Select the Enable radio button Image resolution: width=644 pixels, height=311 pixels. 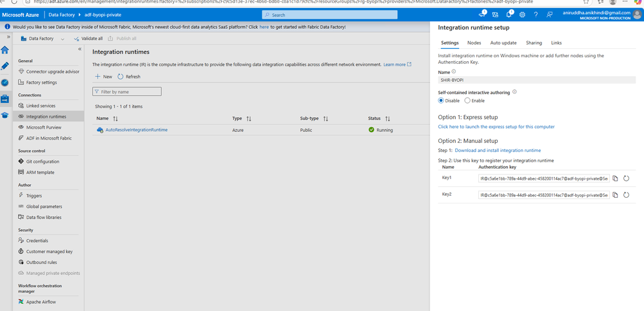(467, 100)
